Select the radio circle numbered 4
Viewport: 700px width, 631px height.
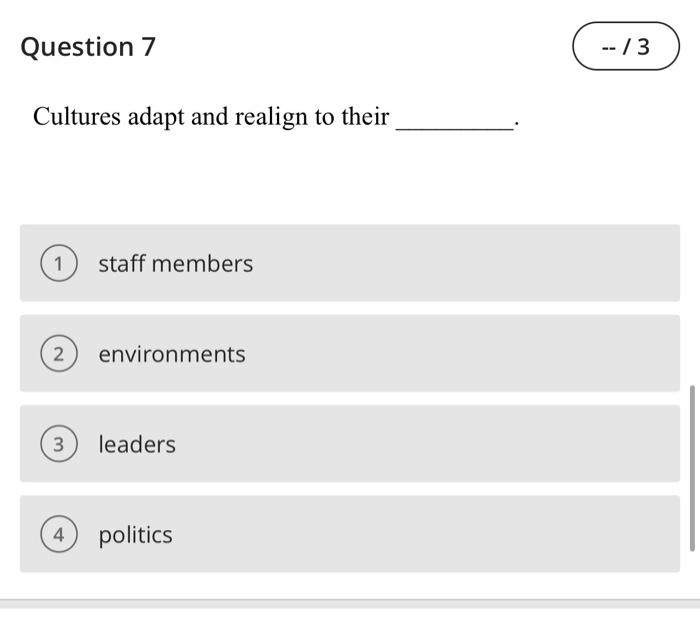(x=59, y=535)
